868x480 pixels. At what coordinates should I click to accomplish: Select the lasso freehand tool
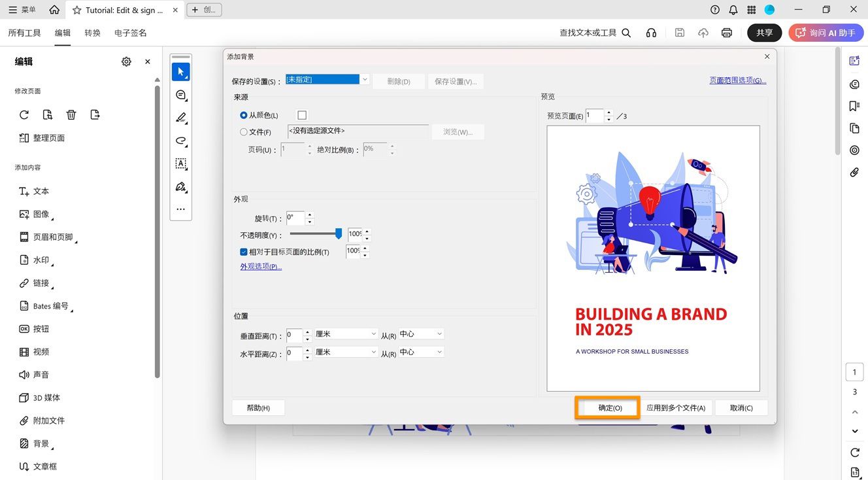(180, 141)
